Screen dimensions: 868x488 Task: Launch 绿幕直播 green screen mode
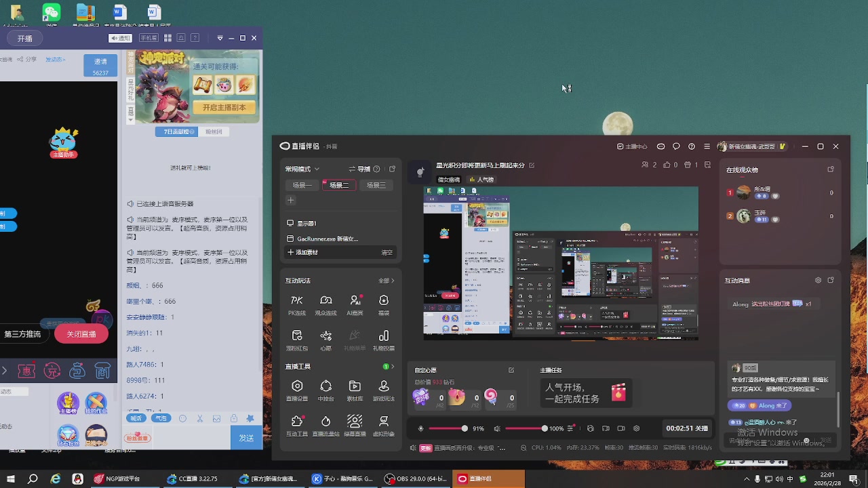click(x=355, y=425)
